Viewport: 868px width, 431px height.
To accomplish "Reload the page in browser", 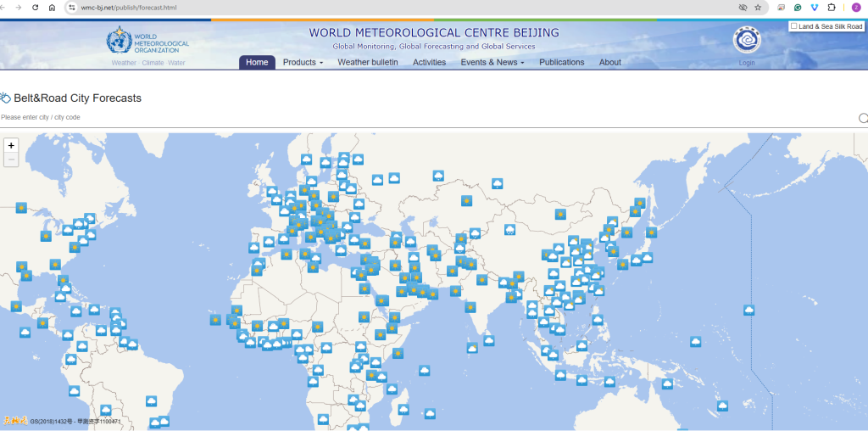I will tap(35, 7).
